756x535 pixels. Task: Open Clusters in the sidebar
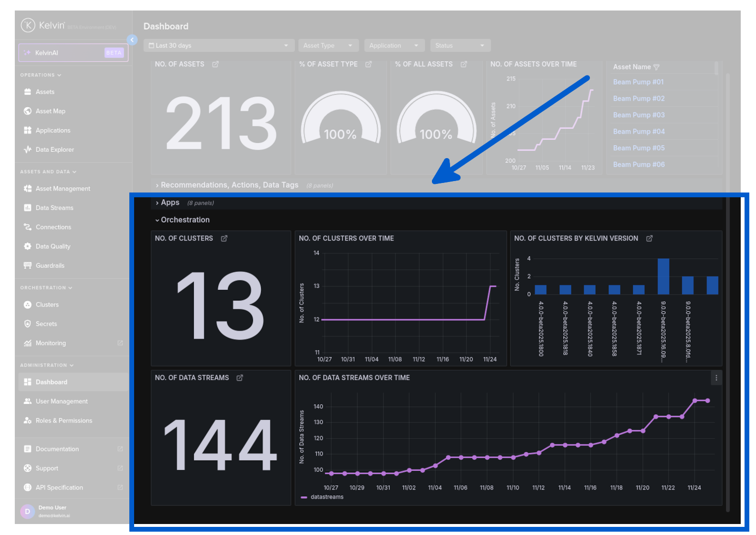[47, 305]
